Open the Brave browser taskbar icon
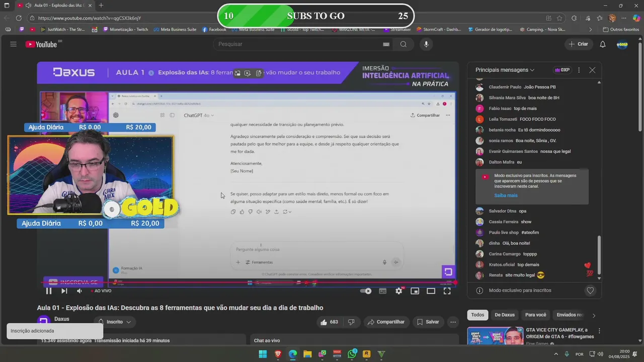 click(x=278, y=354)
